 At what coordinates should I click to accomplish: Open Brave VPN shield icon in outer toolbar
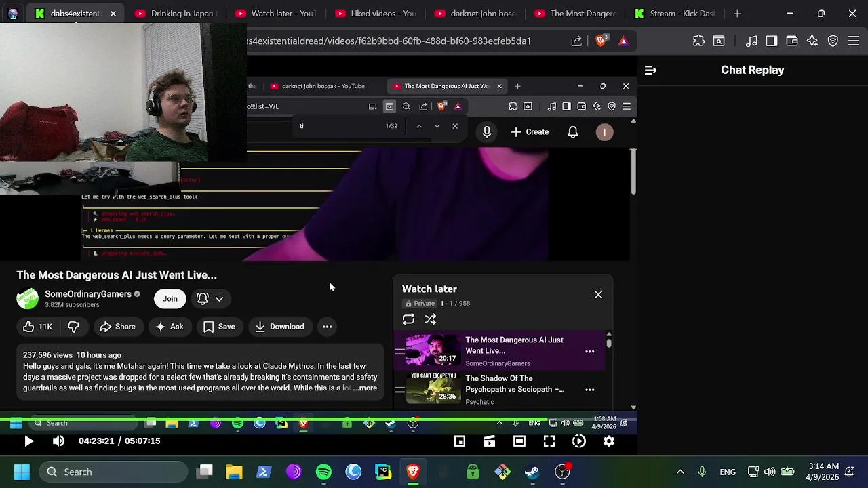point(833,41)
